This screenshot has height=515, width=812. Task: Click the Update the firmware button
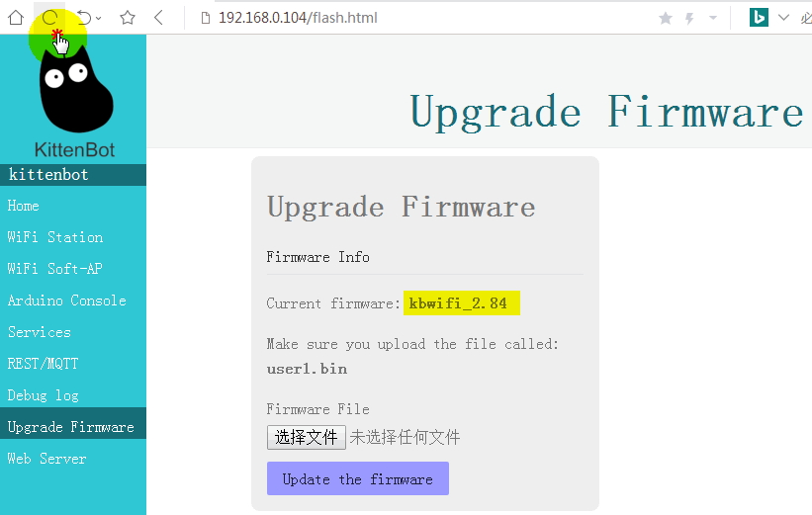[x=358, y=478]
